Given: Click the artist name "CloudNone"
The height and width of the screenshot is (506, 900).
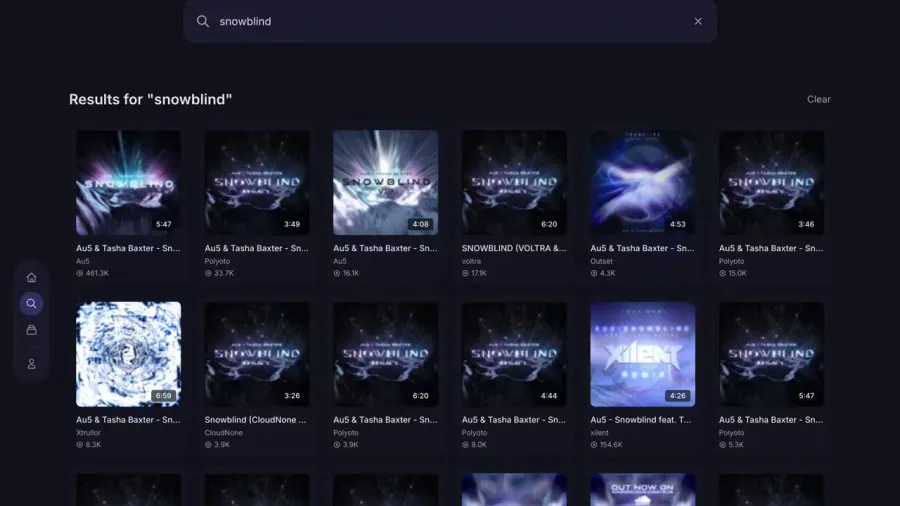Looking at the screenshot, I should (223, 433).
